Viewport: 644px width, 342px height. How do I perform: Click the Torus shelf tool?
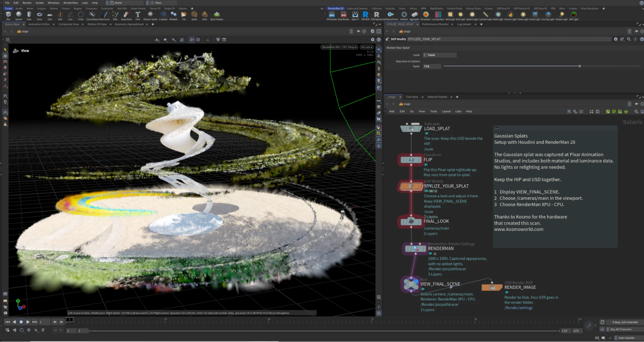pos(39,15)
